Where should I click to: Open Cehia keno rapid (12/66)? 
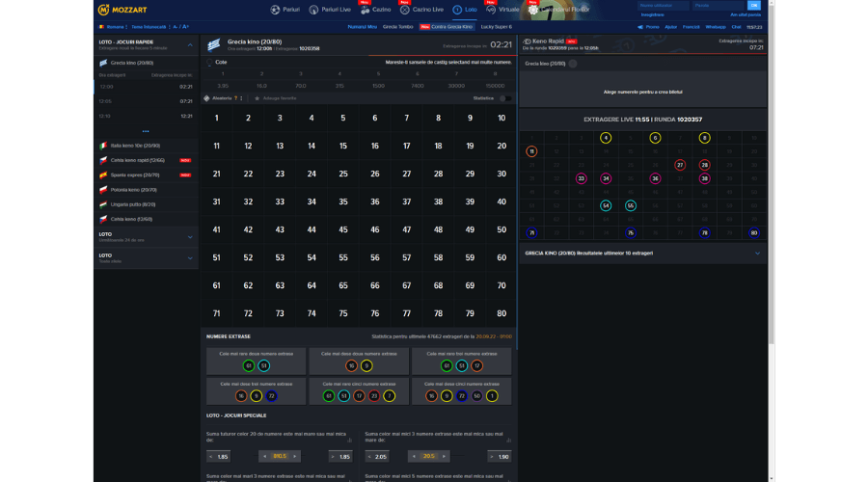point(147,160)
